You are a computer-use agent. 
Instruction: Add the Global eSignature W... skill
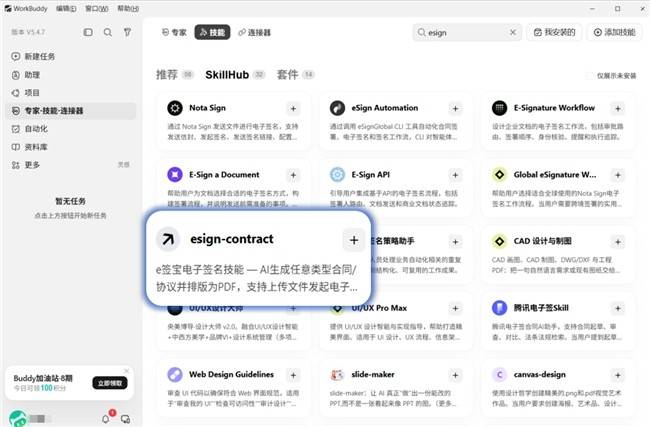click(x=618, y=175)
